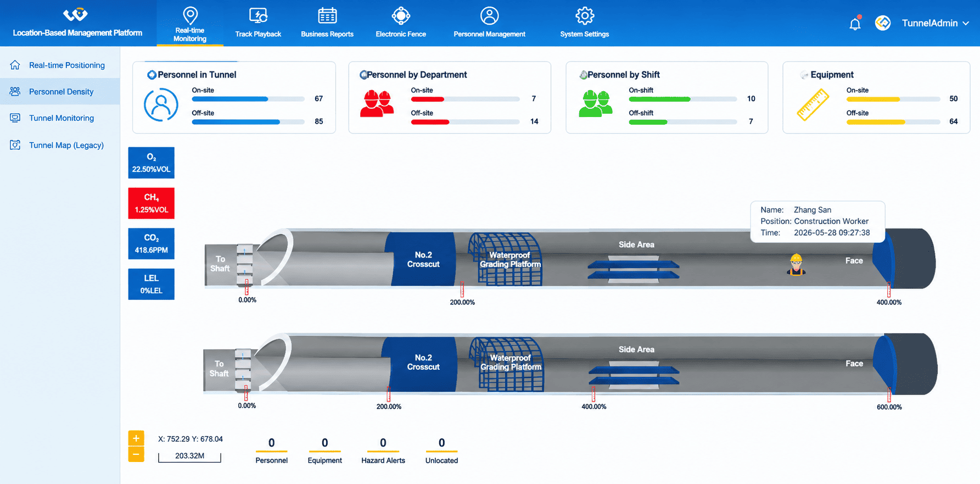This screenshot has width=980, height=484.
Task: Click the 203.32M scale bar
Action: (189, 456)
